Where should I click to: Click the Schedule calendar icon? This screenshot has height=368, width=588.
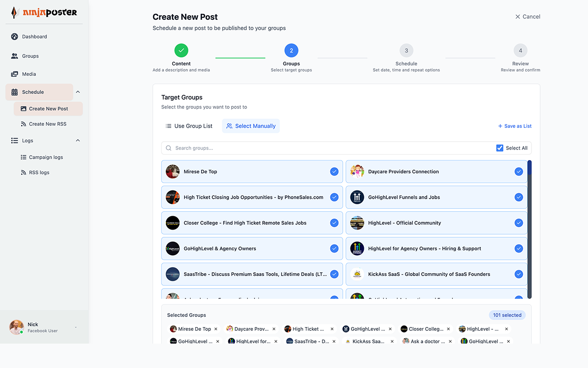pos(15,92)
